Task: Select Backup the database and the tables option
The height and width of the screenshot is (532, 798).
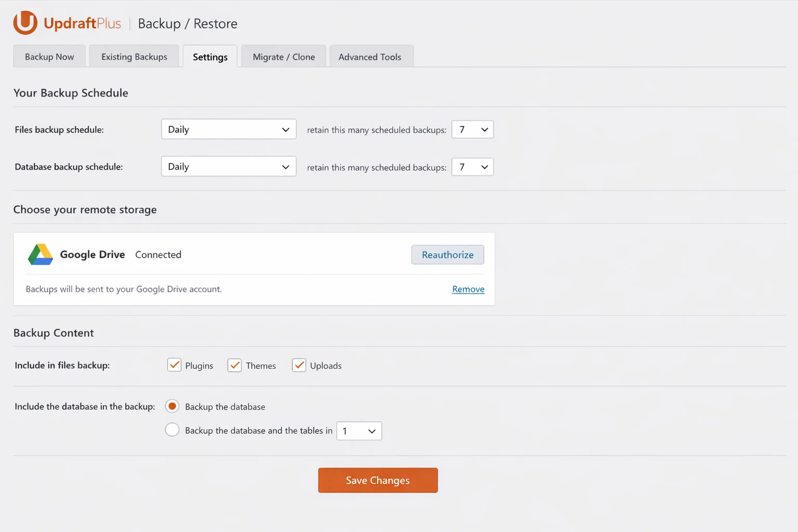Action: 172,430
